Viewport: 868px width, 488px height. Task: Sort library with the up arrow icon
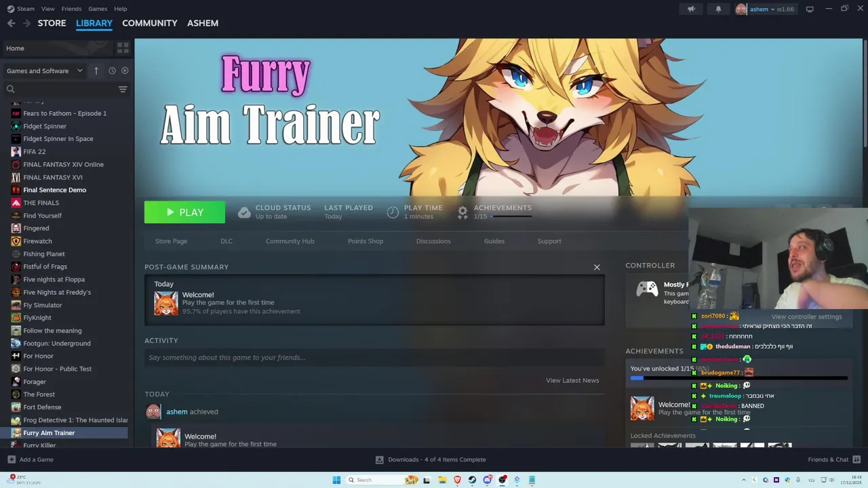[x=96, y=70]
